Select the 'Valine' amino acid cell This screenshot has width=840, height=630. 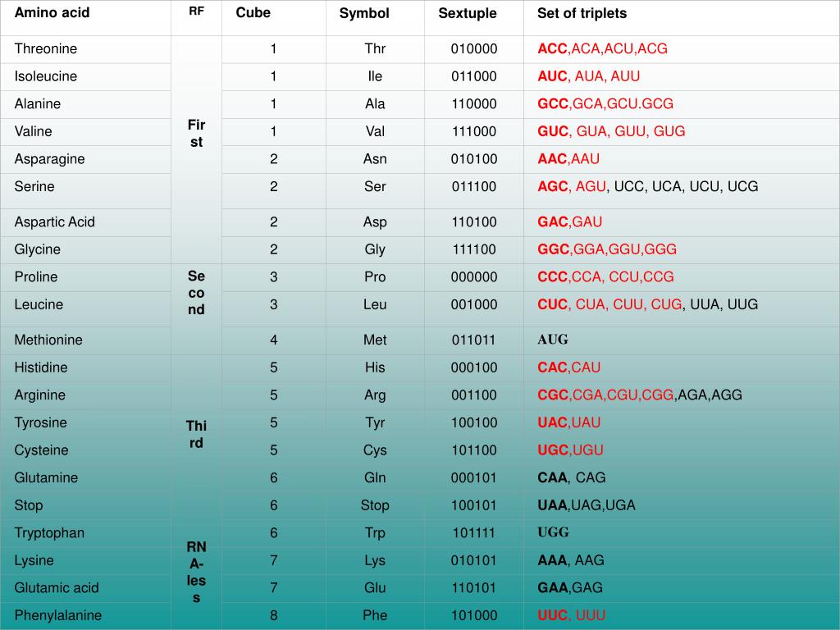[x=33, y=131]
